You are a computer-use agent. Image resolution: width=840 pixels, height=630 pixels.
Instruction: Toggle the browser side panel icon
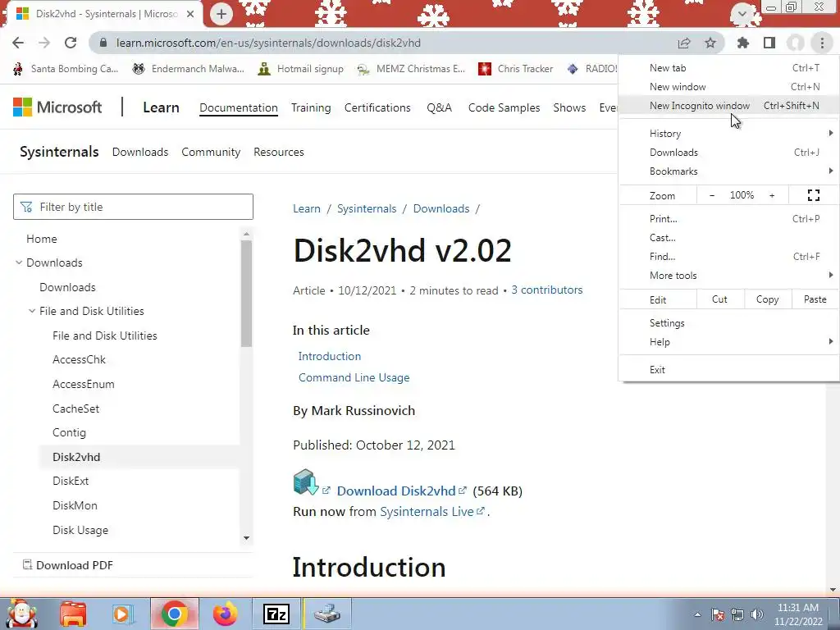[x=769, y=43]
